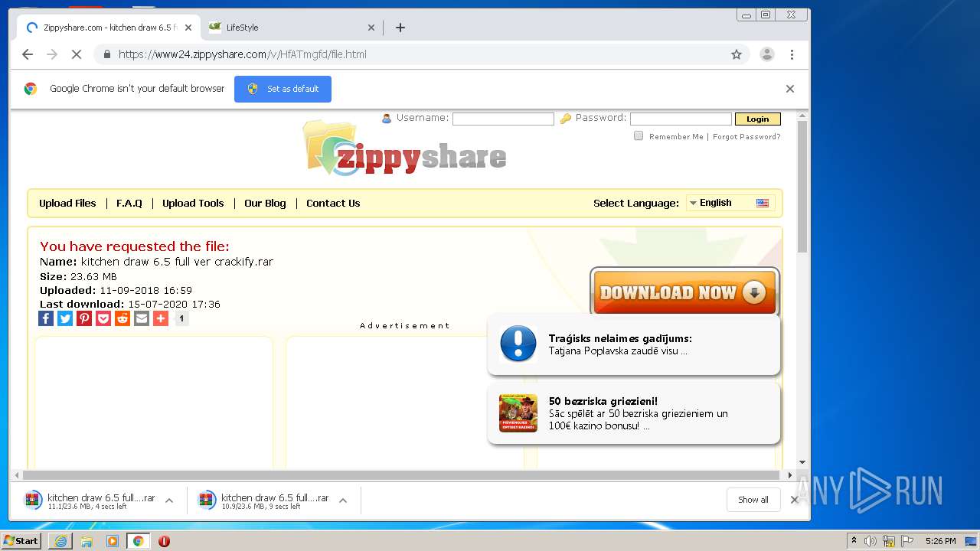
Task: Open the Select Language dropdown
Action: tap(730, 203)
